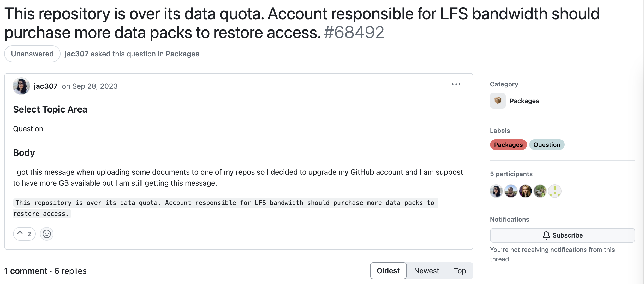This screenshot has width=644, height=284.
Task: Click jac307's avatar beside the post
Action: (21, 86)
